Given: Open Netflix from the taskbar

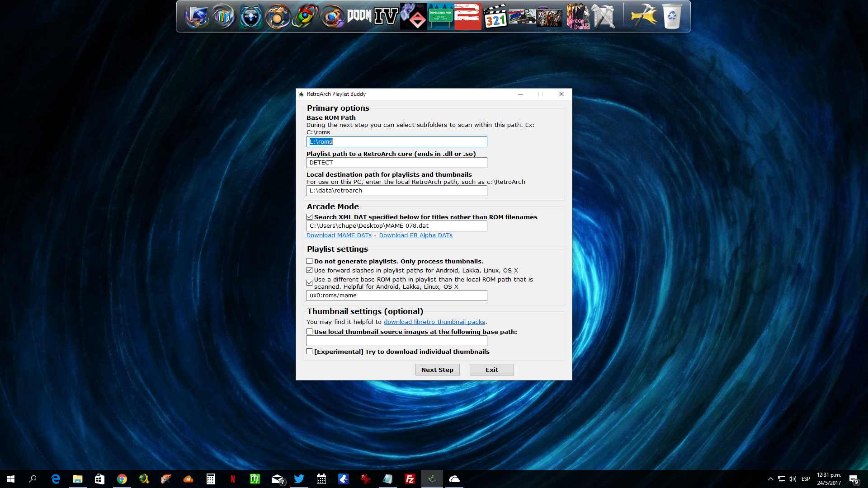Looking at the screenshot, I should click(x=233, y=479).
